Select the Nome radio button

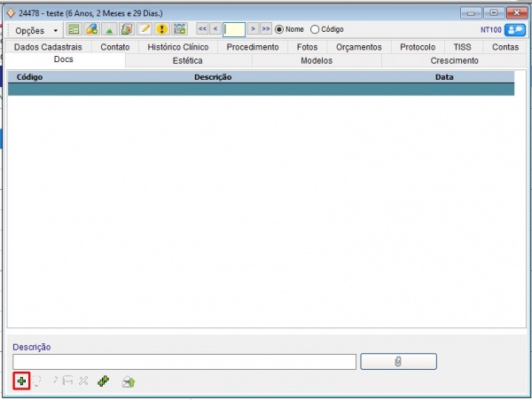(280, 29)
